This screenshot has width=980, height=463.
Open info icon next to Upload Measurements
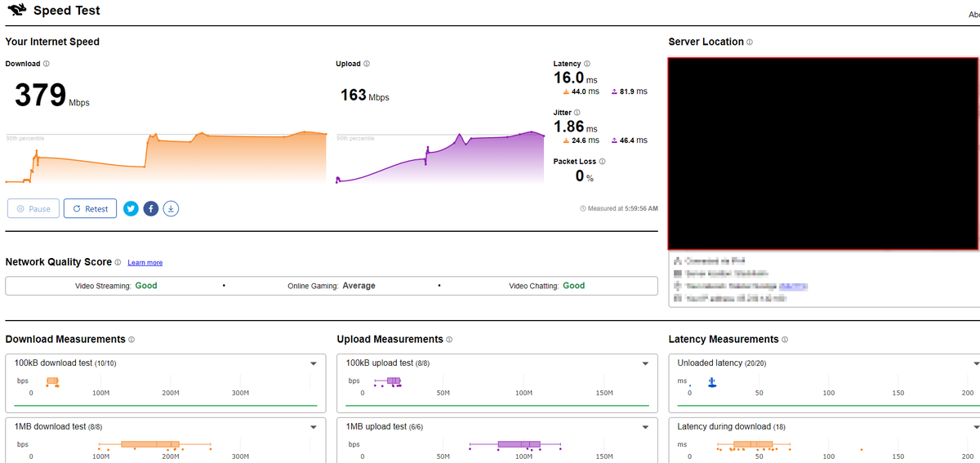pyautogui.click(x=449, y=340)
